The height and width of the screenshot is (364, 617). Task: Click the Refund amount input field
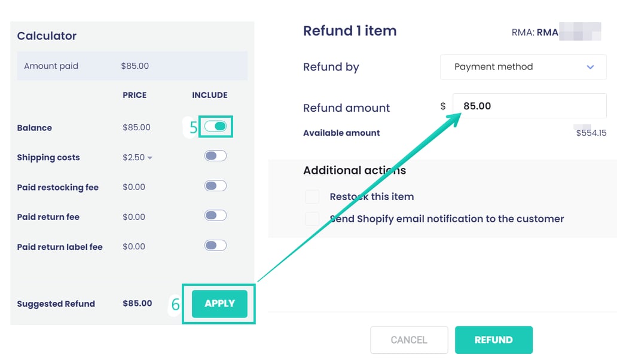tap(529, 106)
